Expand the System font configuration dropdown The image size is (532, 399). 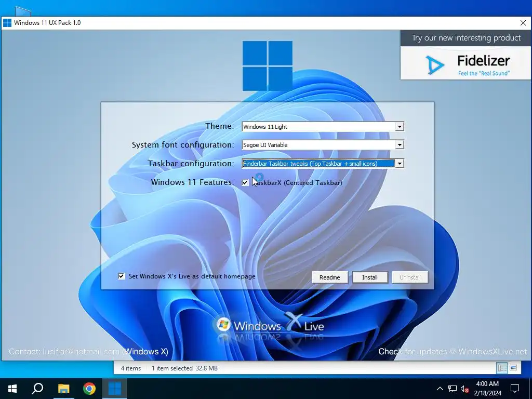point(400,145)
